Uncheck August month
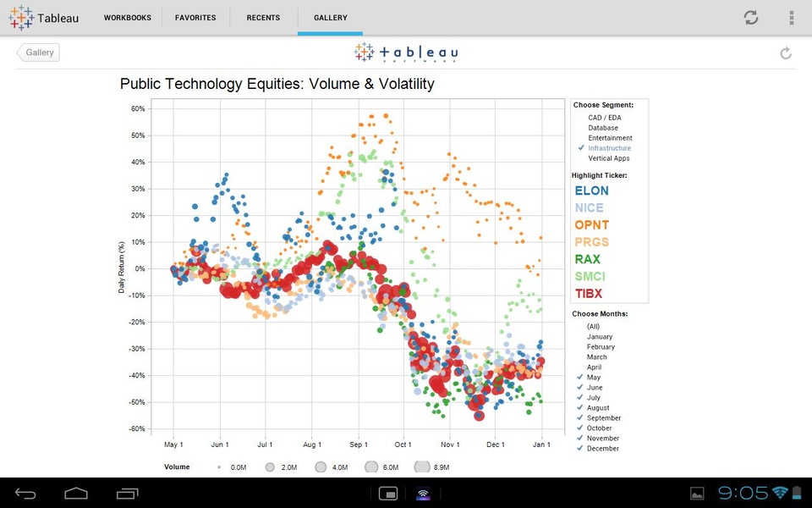Screen dimensions: 812x508 pos(598,408)
